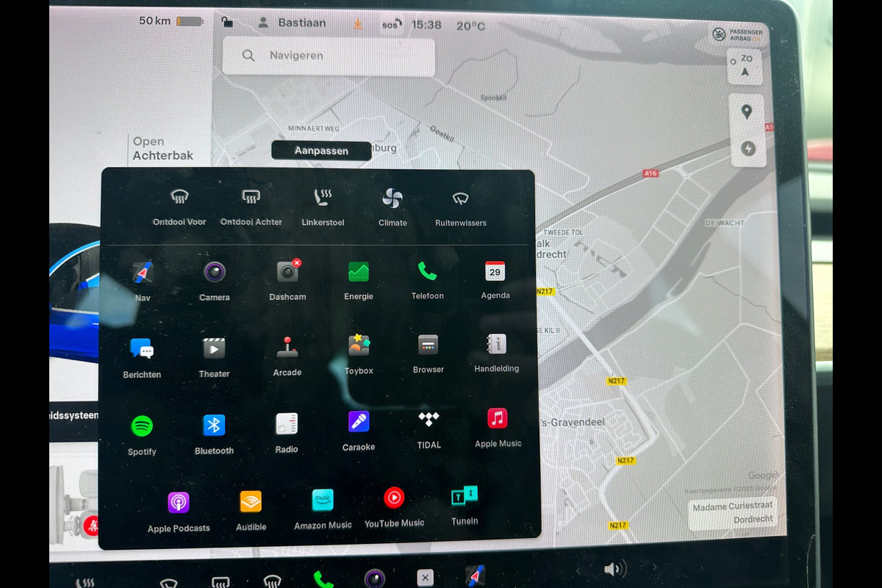882x588 pixels.
Task: Open the TuneIn app
Action: coord(465,505)
